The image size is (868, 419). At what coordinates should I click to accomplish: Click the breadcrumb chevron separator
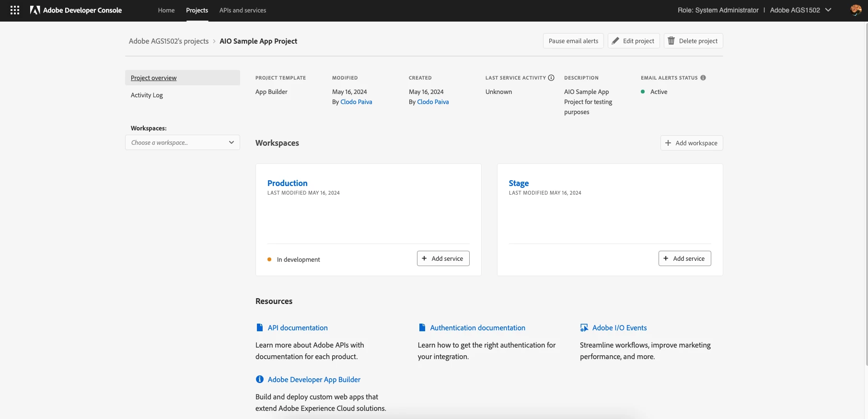[214, 41]
